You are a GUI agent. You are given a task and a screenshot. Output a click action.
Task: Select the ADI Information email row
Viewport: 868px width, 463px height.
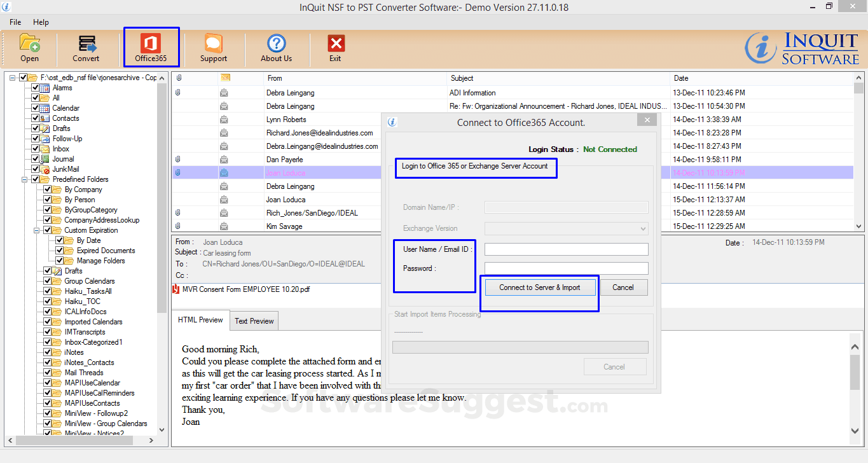[513, 93]
